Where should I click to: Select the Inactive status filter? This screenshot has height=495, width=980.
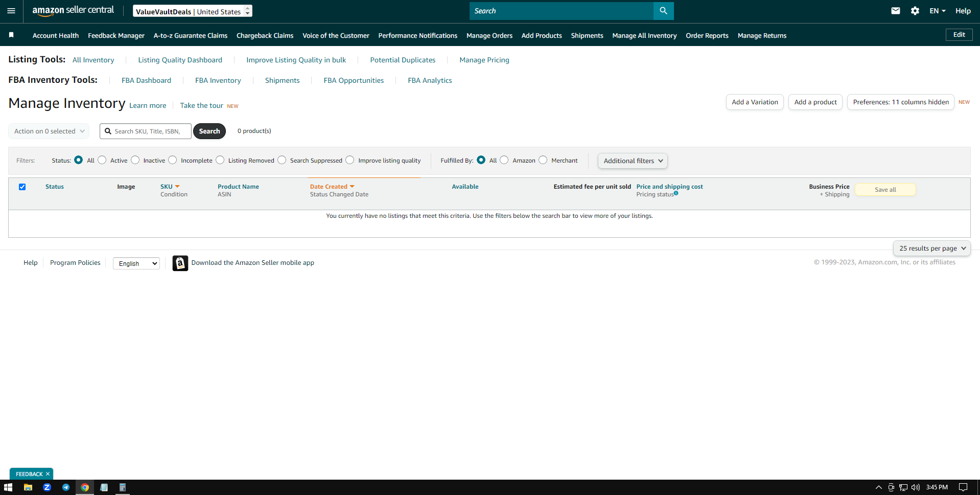pos(135,160)
